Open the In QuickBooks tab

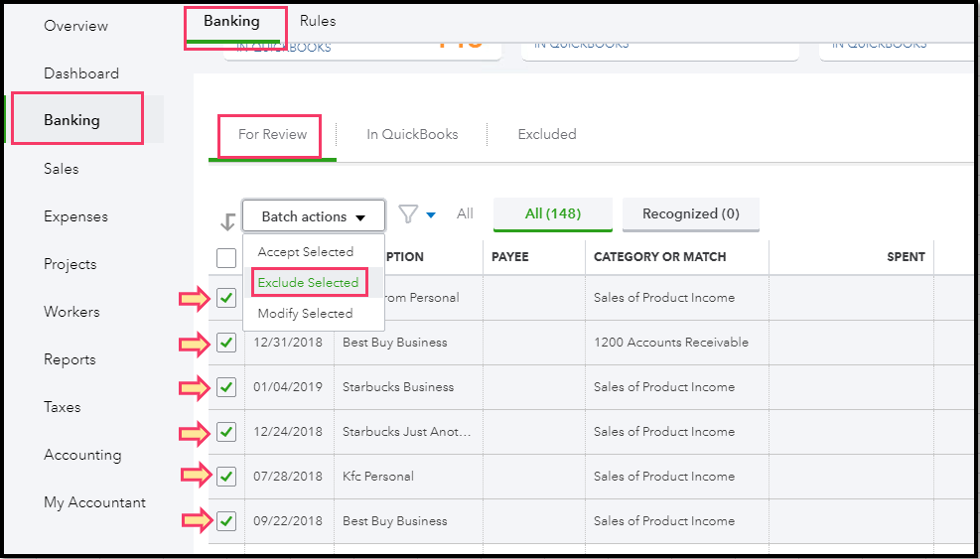(412, 134)
